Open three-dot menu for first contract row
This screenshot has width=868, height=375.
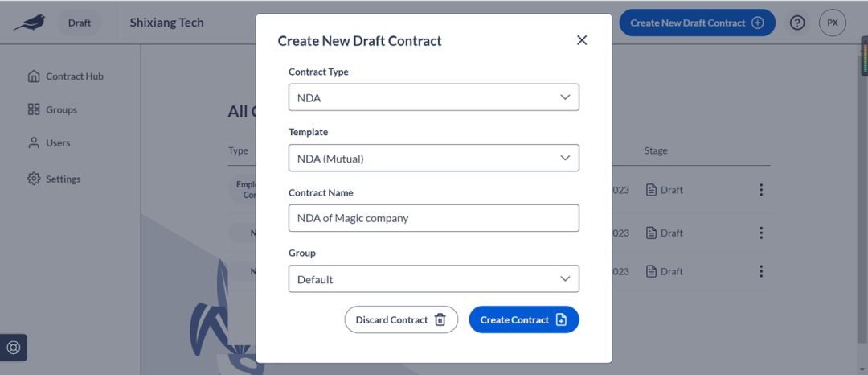coord(761,190)
